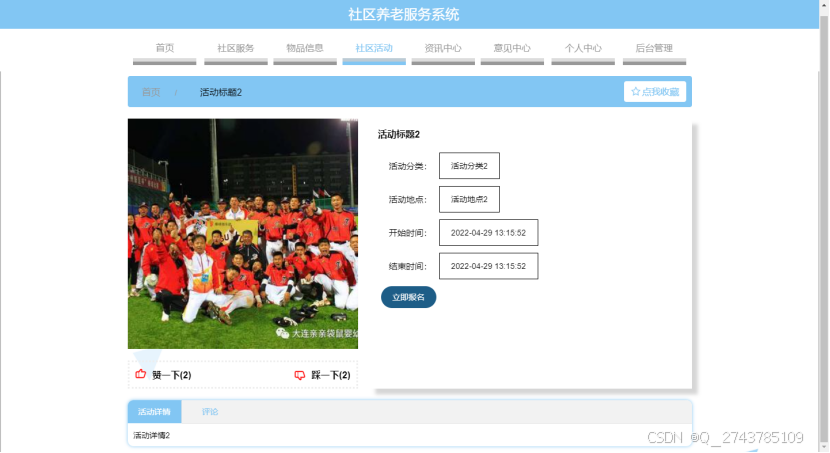830x453 pixels.
Task: Switch to the 活动详情 tab
Action: click(x=155, y=412)
